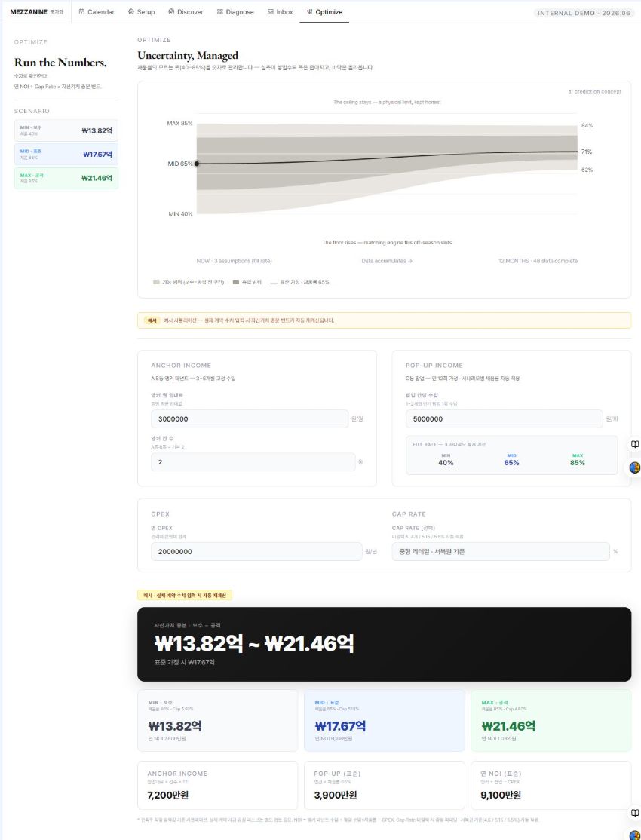Click the Pop-up 3,900만원 summary card
The width and height of the screenshot is (641, 840).
pos(385,786)
